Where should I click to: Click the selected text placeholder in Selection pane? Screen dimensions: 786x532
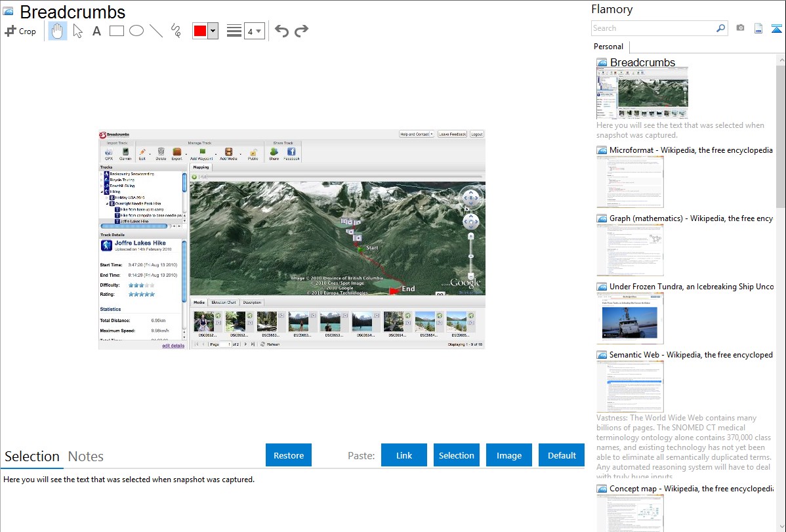tap(129, 480)
